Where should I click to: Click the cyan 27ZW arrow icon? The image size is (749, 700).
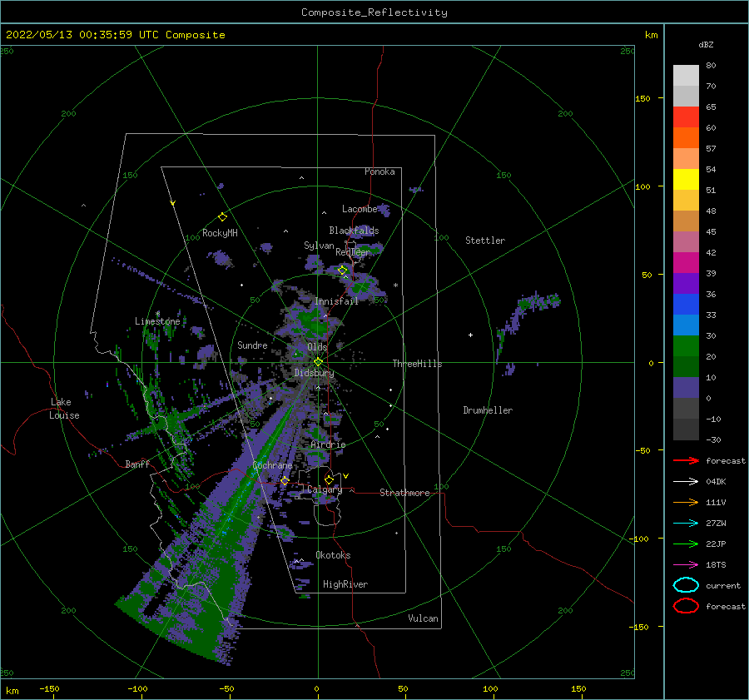pyautogui.click(x=686, y=524)
